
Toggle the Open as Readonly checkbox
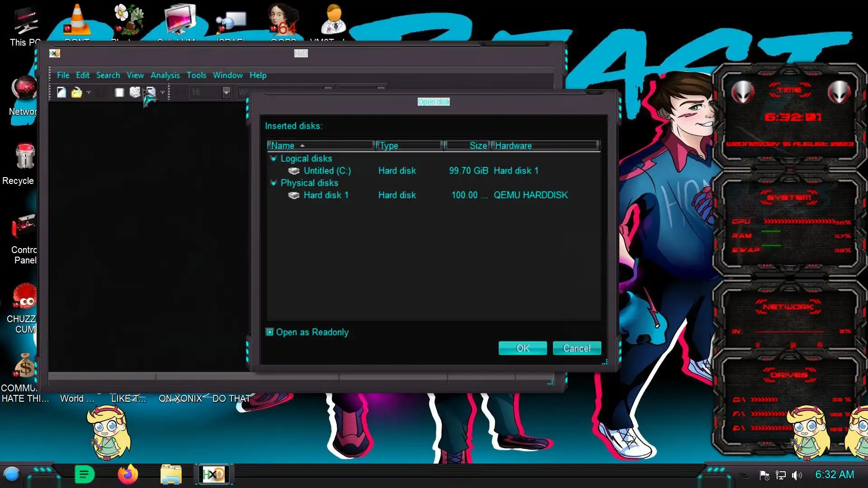click(270, 332)
